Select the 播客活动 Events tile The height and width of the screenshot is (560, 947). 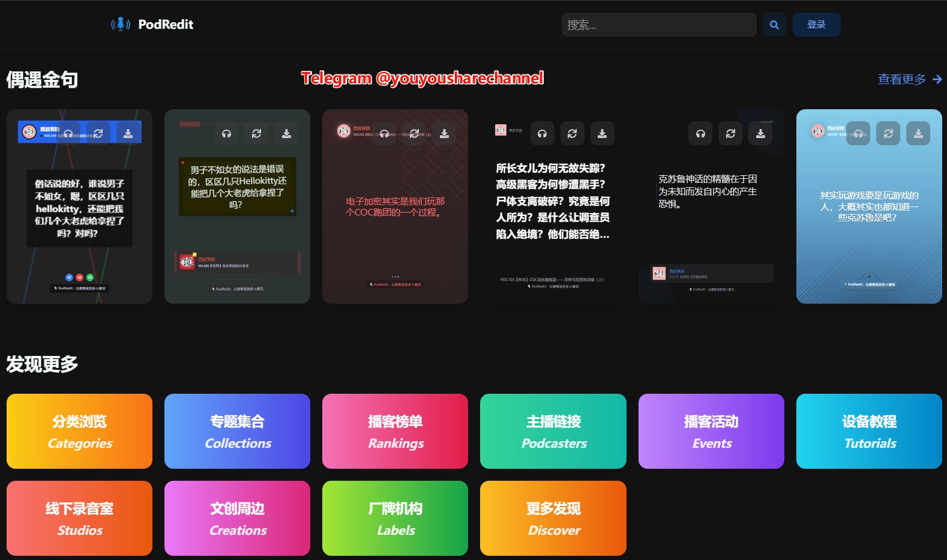[x=711, y=431]
